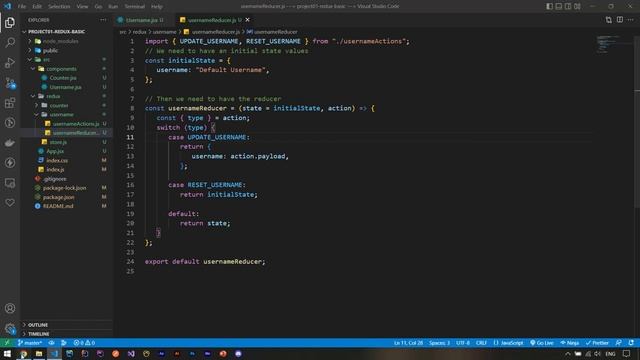Viewport: 640px width, 360px height.
Task: Open App.jsx in the explorer
Action: coord(55,151)
